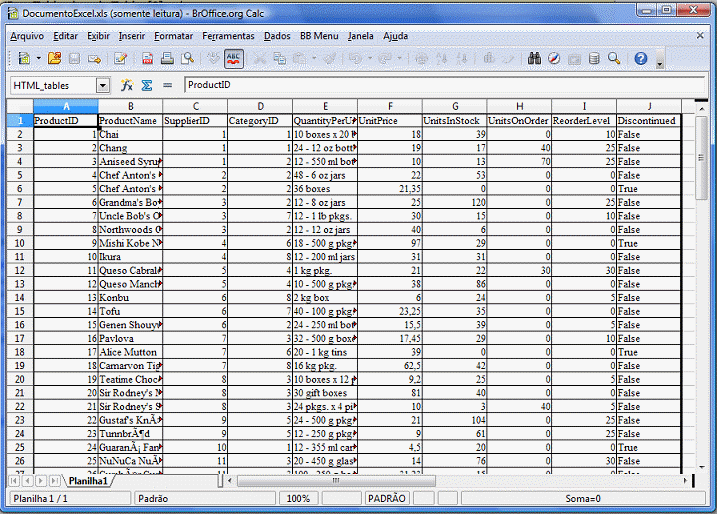Screen dimensions: 717x514
Task: Toggle Edit File mode icon
Action: 121,59
